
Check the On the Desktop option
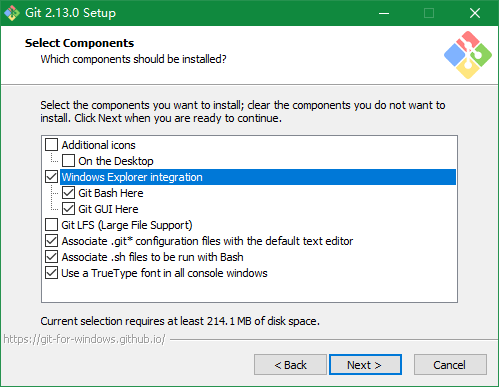(68, 161)
